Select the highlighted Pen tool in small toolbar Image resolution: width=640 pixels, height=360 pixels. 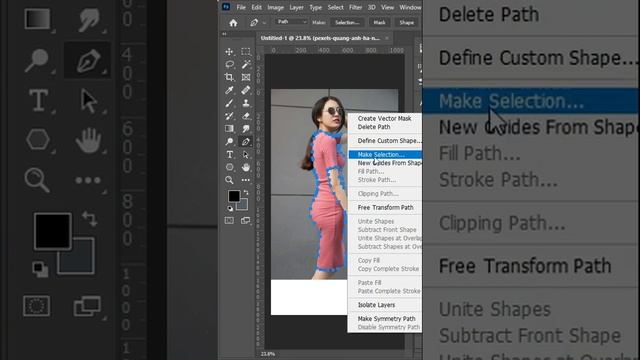(246, 142)
